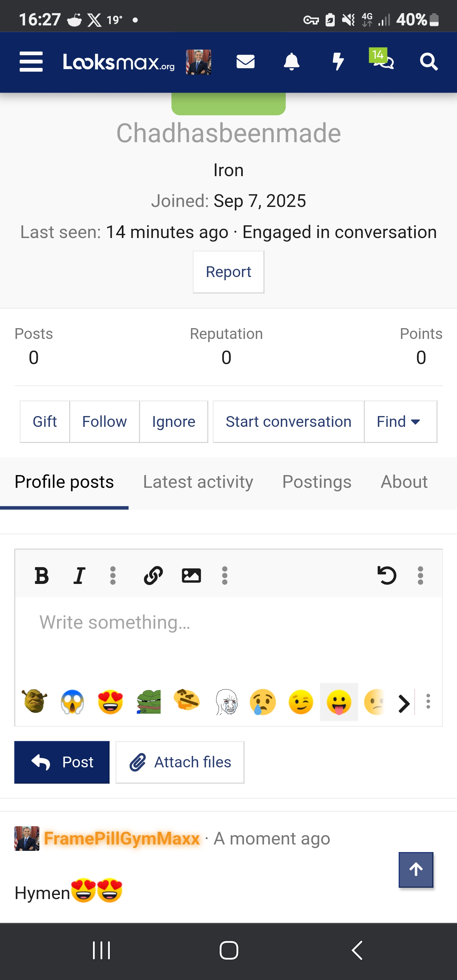Open the inbox envelope icon

click(245, 62)
